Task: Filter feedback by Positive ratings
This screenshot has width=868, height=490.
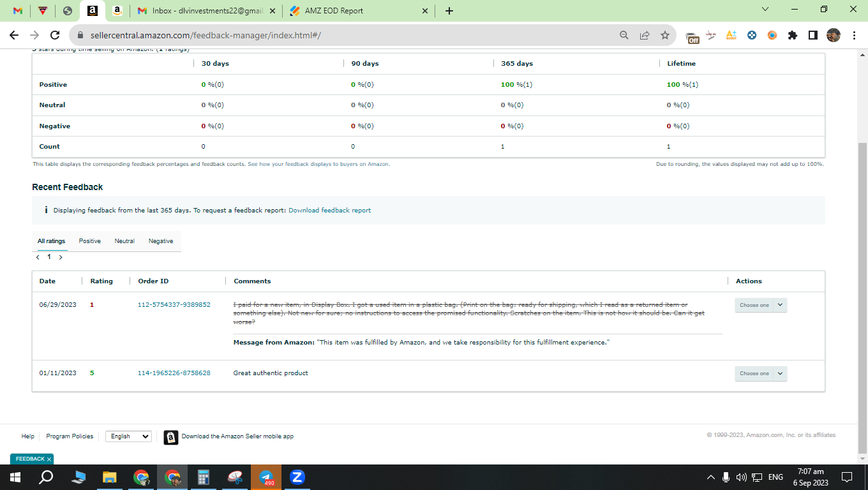Action: coord(90,241)
